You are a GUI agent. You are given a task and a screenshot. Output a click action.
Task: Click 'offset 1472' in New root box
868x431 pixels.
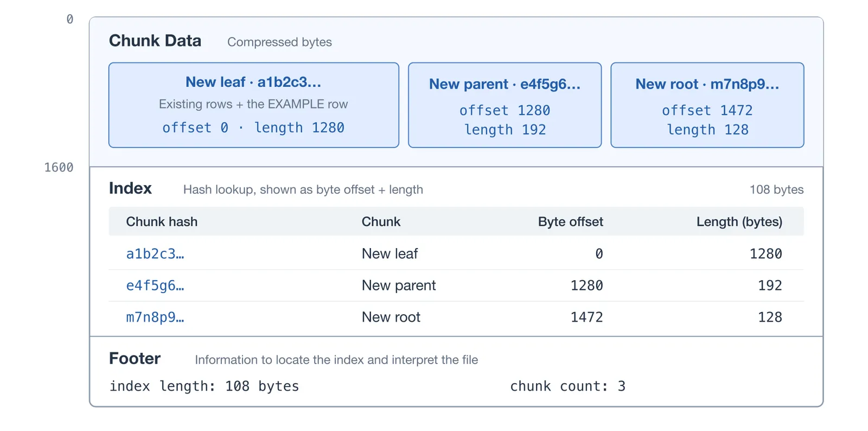click(707, 110)
